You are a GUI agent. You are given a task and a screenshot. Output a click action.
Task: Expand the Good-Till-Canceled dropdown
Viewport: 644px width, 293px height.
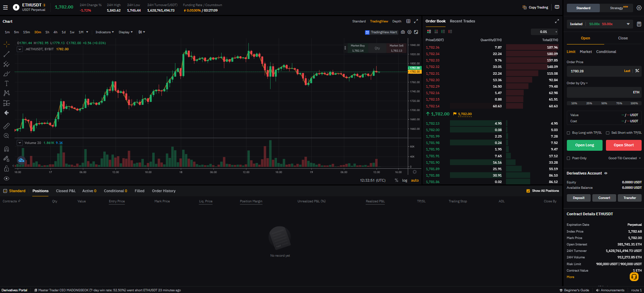[x=624, y=158]
